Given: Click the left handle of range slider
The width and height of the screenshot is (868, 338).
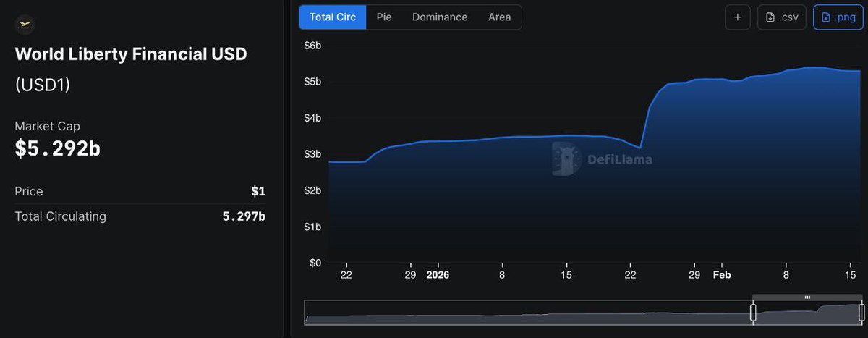Looking at the screenshot, I should click(x=752, y=313).
